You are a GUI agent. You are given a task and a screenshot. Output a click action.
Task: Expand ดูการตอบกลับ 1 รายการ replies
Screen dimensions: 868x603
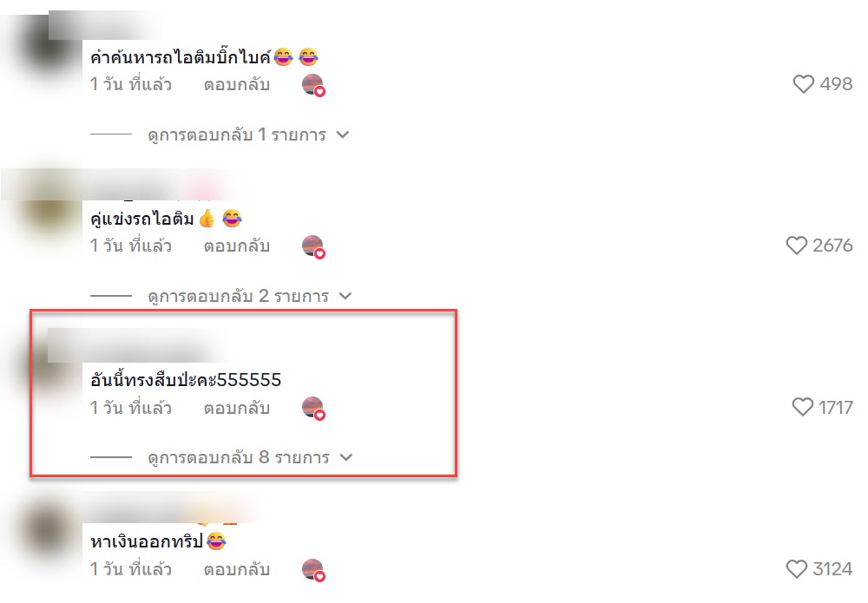(248, 134)
